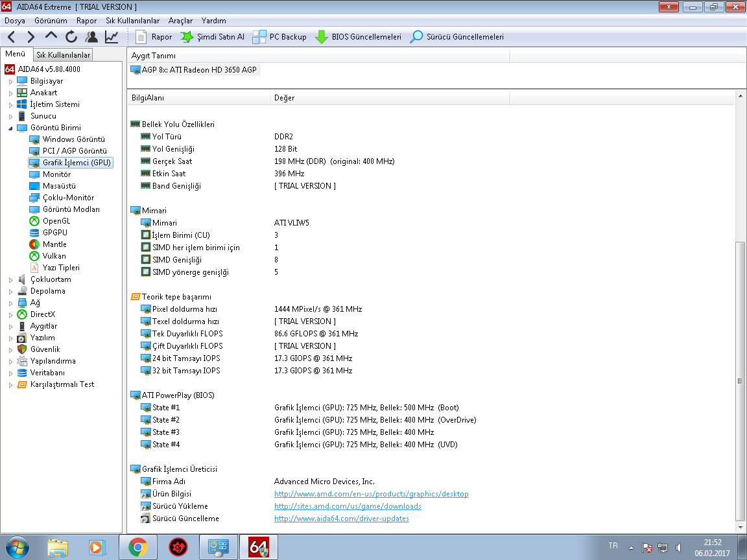Go back with the left arrow toolbar icon
The width and height of the screenshot is (747, 560).
tap(12, 37)
